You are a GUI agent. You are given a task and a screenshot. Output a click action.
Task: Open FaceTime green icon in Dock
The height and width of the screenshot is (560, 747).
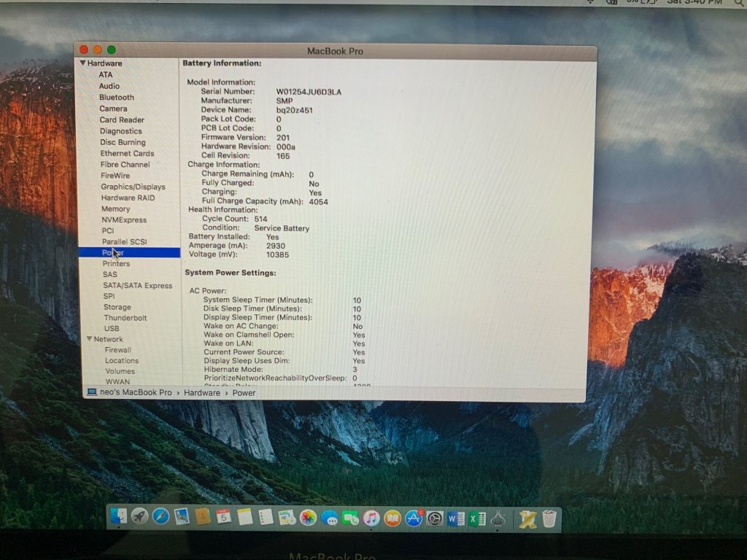coord(350,518)
